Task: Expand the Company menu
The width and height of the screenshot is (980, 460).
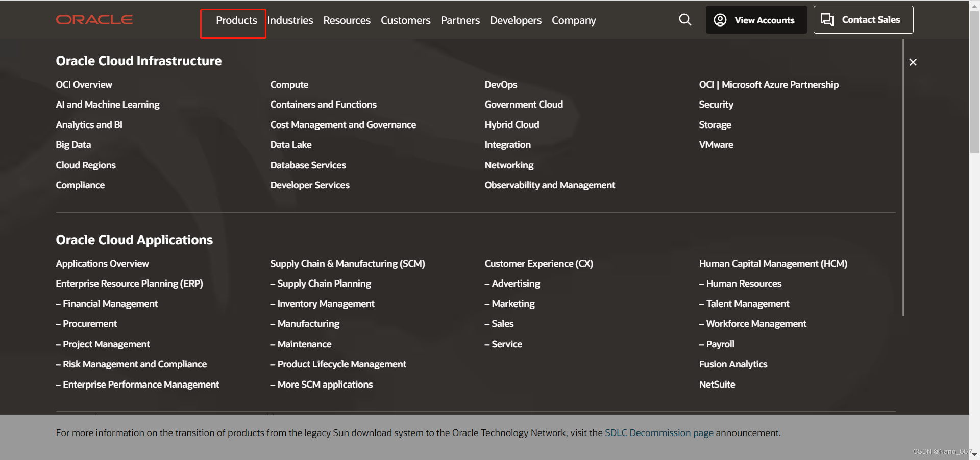Action: tap(574, 20)
